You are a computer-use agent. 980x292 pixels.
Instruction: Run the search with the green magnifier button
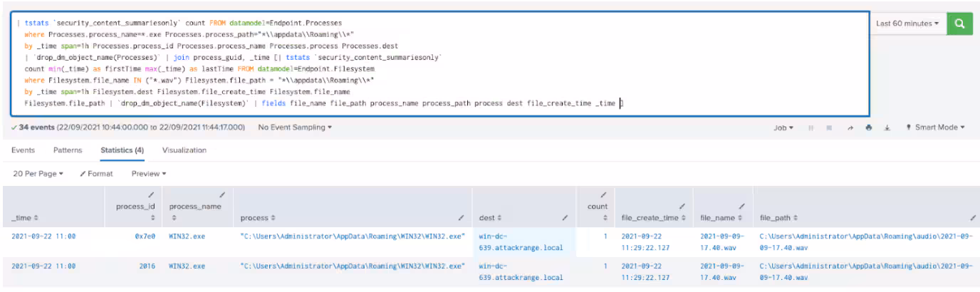[960, 24]
